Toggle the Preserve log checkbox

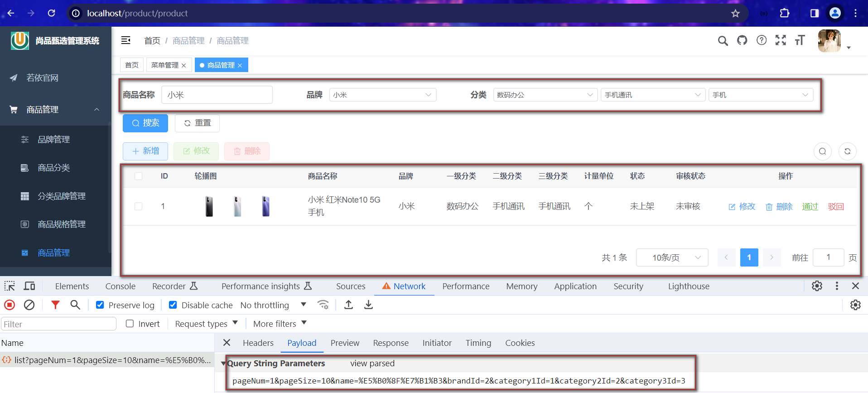tap(100, 305)
